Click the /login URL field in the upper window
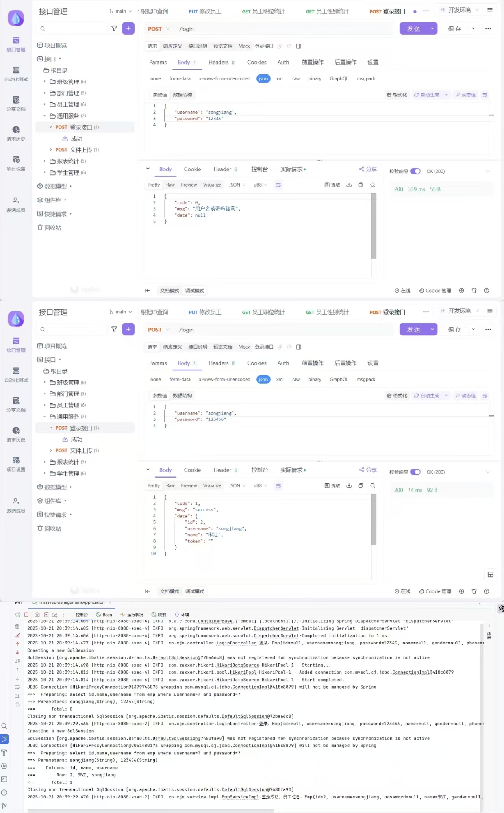504x813 pixels. click(283, 29)
